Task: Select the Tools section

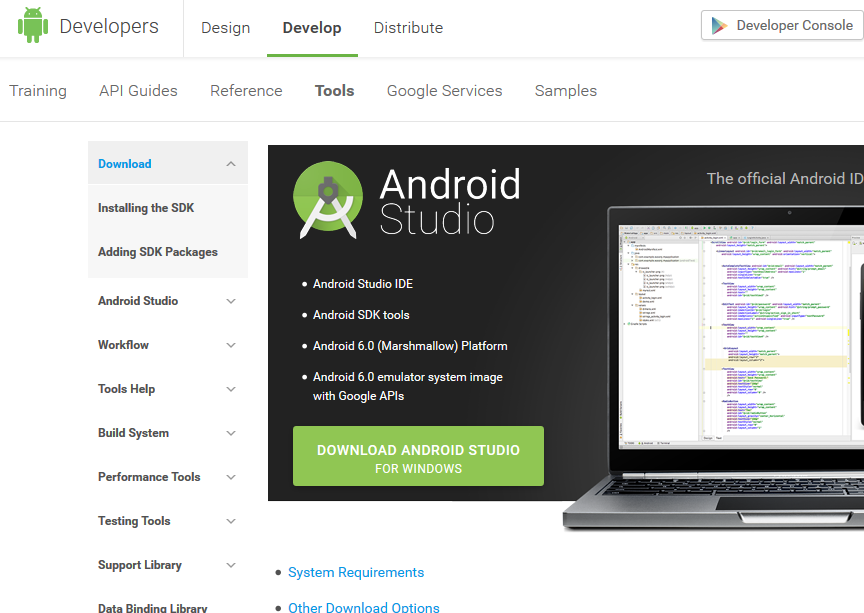Action: point(334,90)
